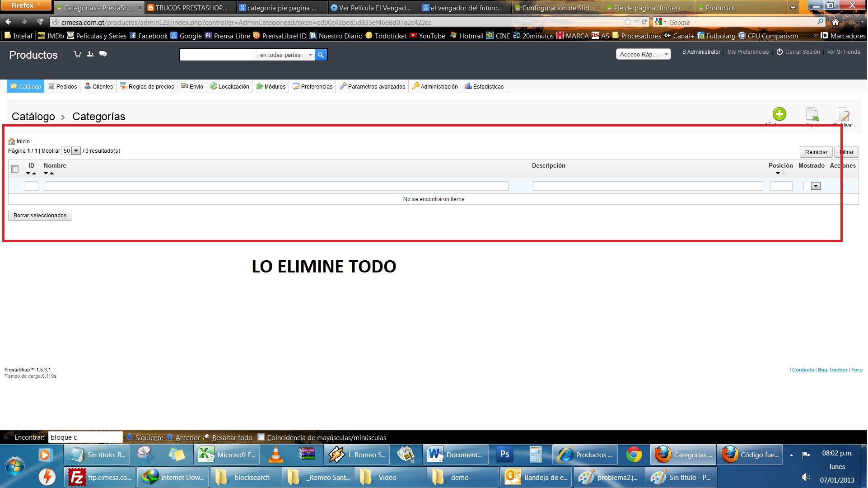Click the Reiniciar button
This screenshot has width=868, height=488.
(816, 152)
